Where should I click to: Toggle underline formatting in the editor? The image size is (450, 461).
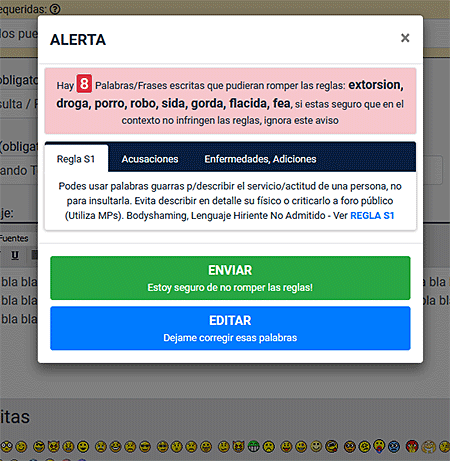[x=15, y=255]
